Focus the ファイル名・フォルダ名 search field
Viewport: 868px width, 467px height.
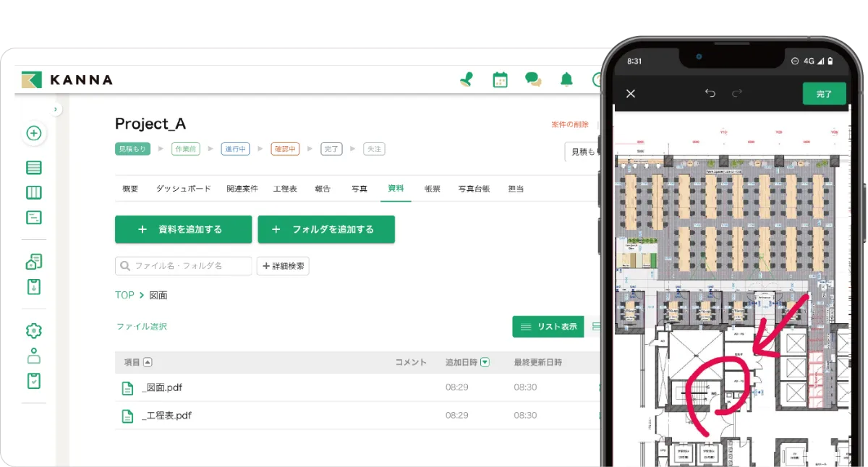click(x=183, y=266)
